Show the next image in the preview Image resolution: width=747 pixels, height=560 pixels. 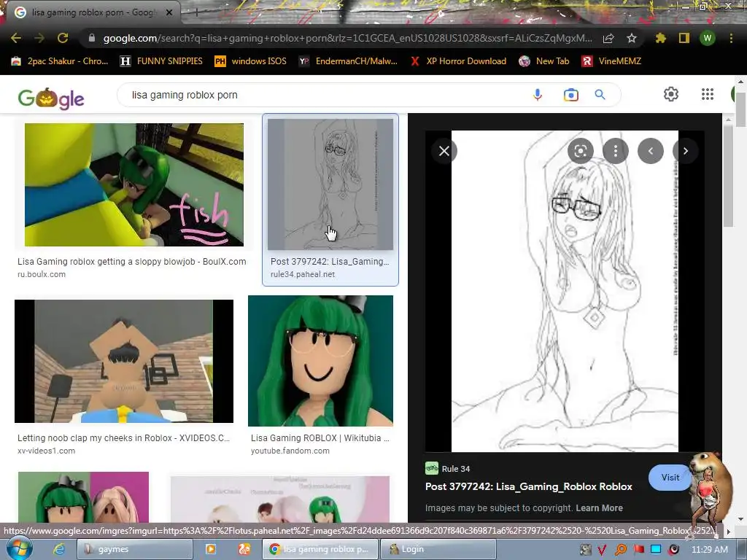pos(686,151)
